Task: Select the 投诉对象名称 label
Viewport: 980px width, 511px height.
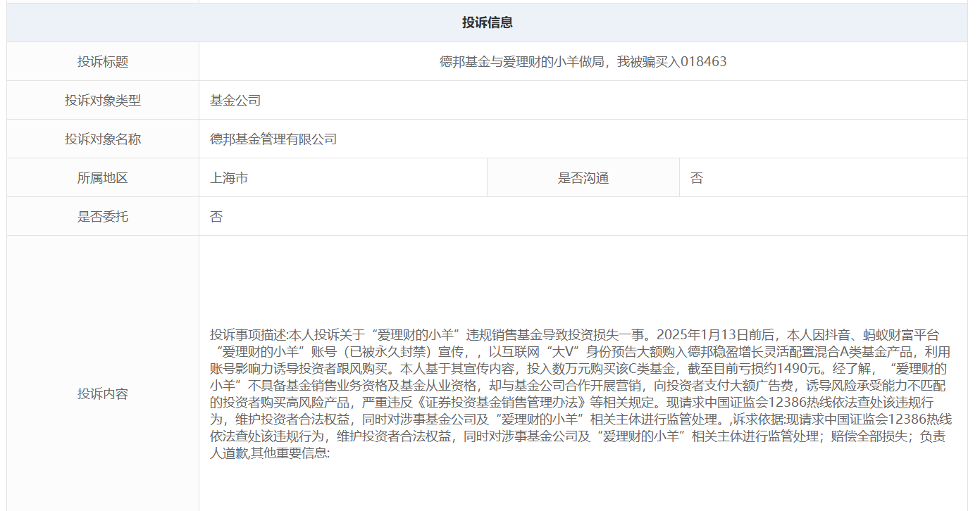Action: click(x=103, y=139)
